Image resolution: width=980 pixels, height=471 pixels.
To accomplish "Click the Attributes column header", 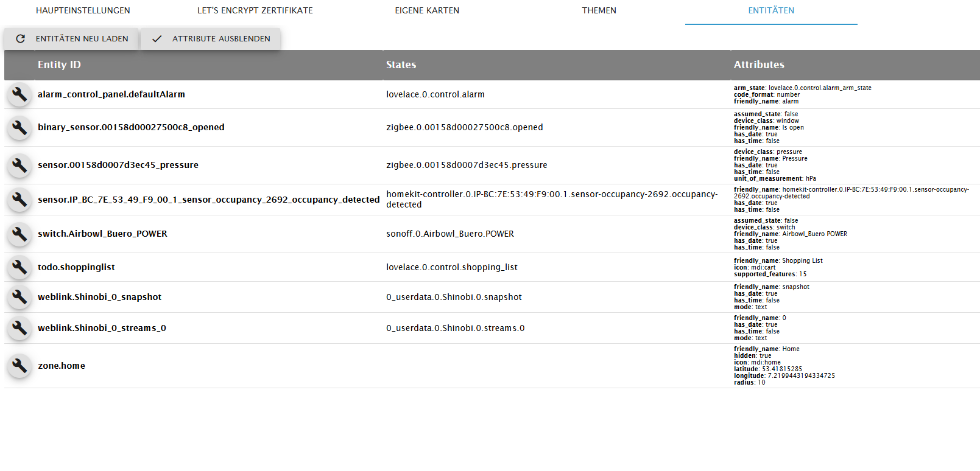I will pos(758,65).
